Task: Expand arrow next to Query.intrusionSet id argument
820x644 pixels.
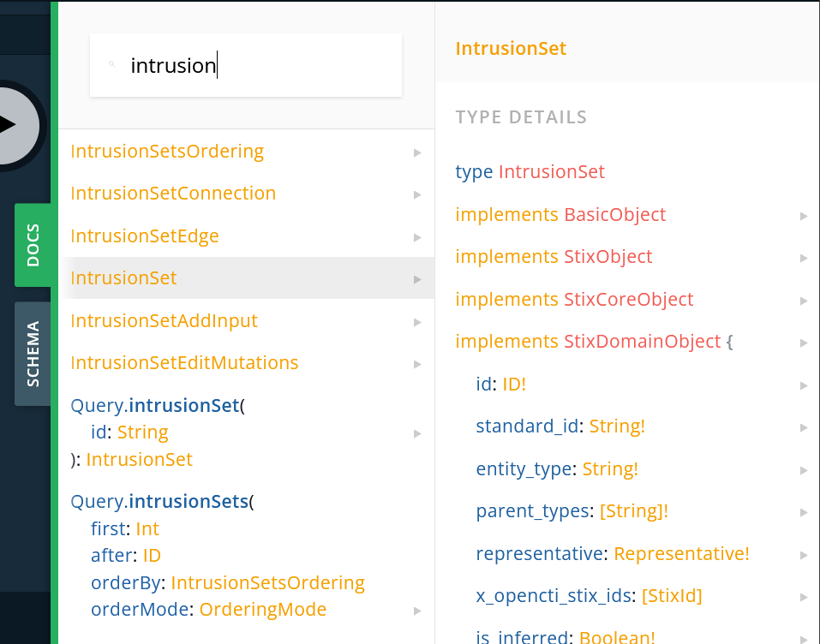Action: tap(417, 433)
